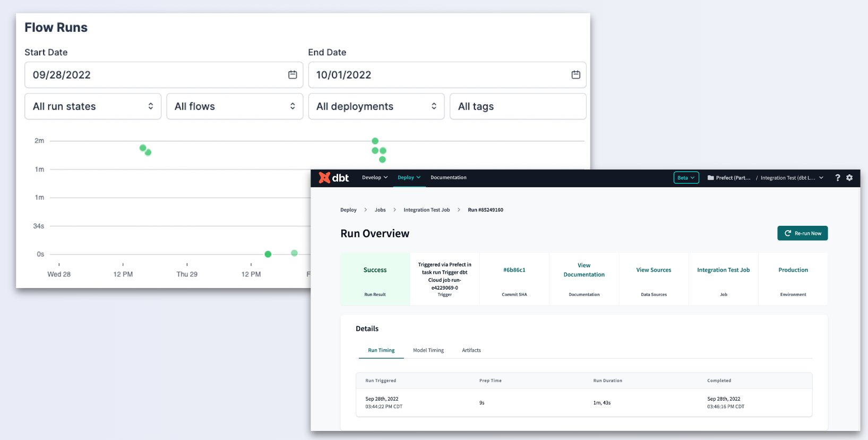Click the dbt logo icon
This screenshot has width=868, height=440.
coord(324,177)
